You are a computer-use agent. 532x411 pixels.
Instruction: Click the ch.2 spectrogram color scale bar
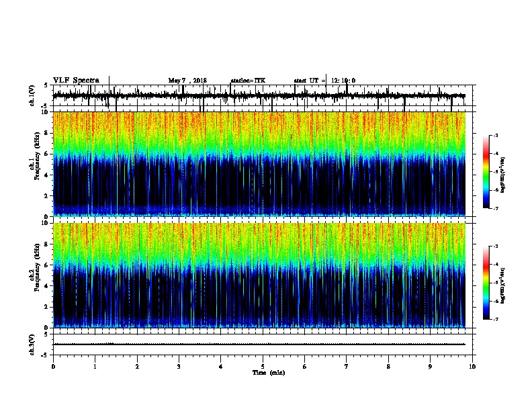click(x=486, y=283)
